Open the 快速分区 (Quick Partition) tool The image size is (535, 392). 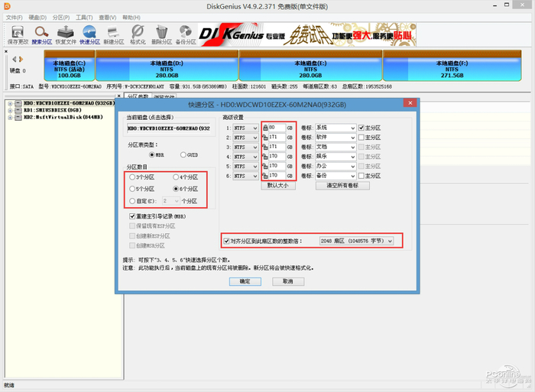[x=89, y=34]
